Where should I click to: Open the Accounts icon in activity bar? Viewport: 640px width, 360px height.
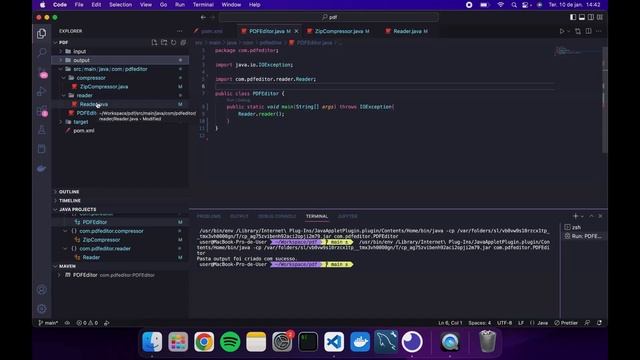[x=42, y=290]
